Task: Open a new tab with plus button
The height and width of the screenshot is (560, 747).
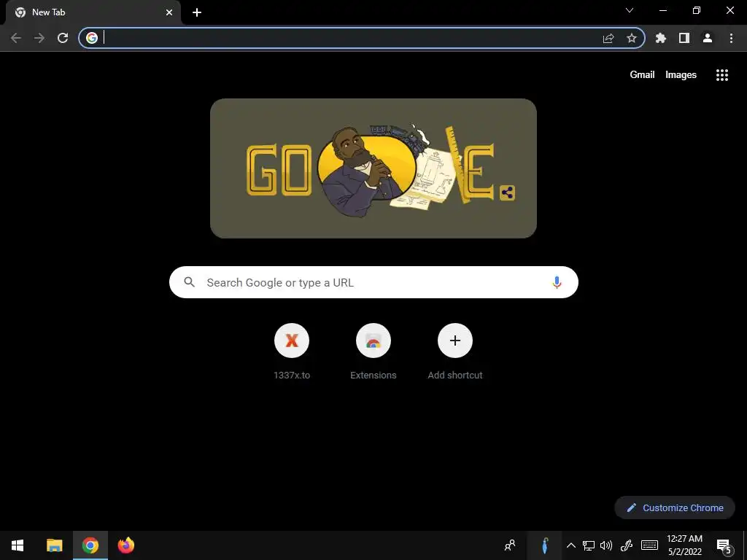Action: pyautogui.click(x=197, y=12)
